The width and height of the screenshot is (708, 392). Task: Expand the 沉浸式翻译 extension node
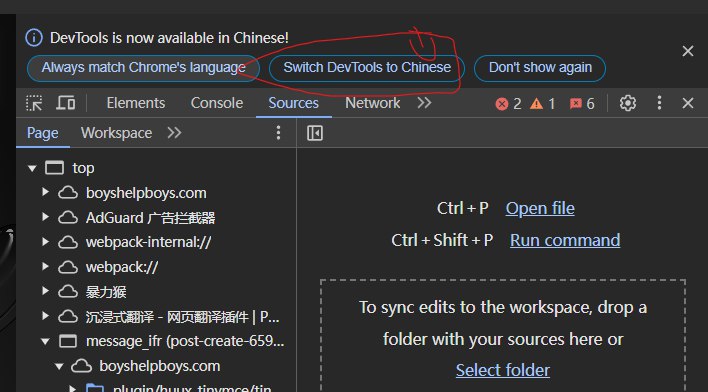(x=45, y=316)
